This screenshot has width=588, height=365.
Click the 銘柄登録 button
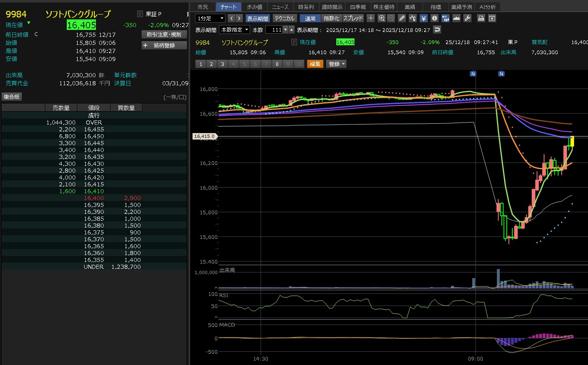point(164,45)
